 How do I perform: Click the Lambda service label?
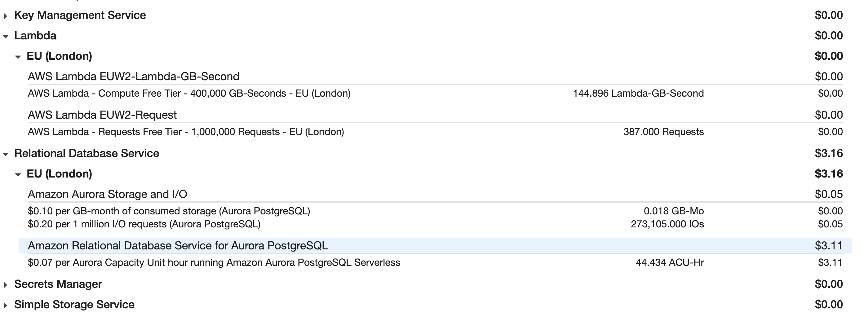pyautogui.click(x=35, y=35)
